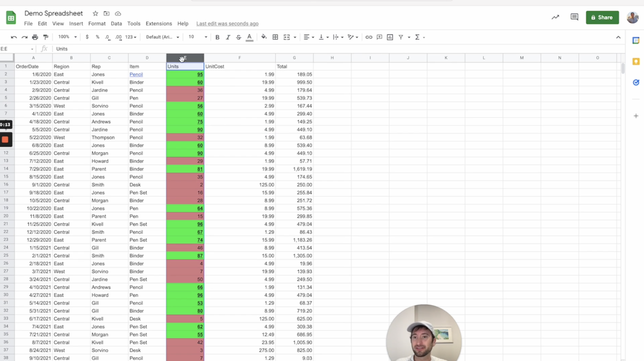Insert a comment from the toolbar
This screenshot has width=644, height=361.
[x=379, y=37]
